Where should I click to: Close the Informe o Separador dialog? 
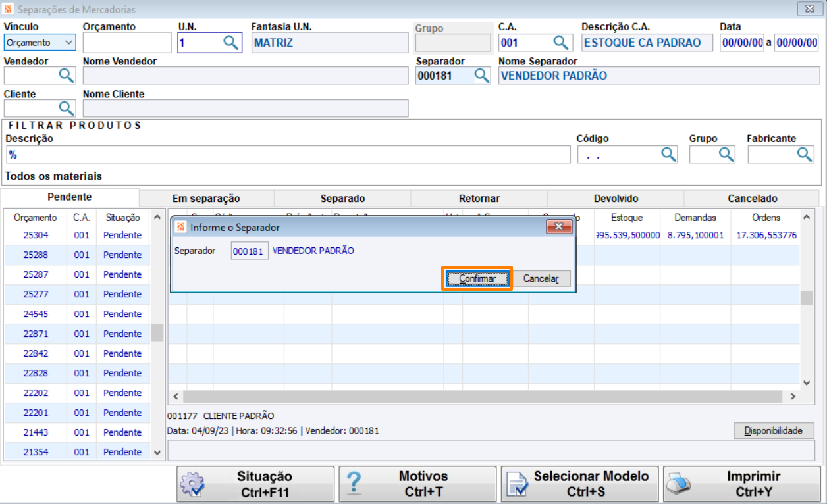[x=558, y=227]
